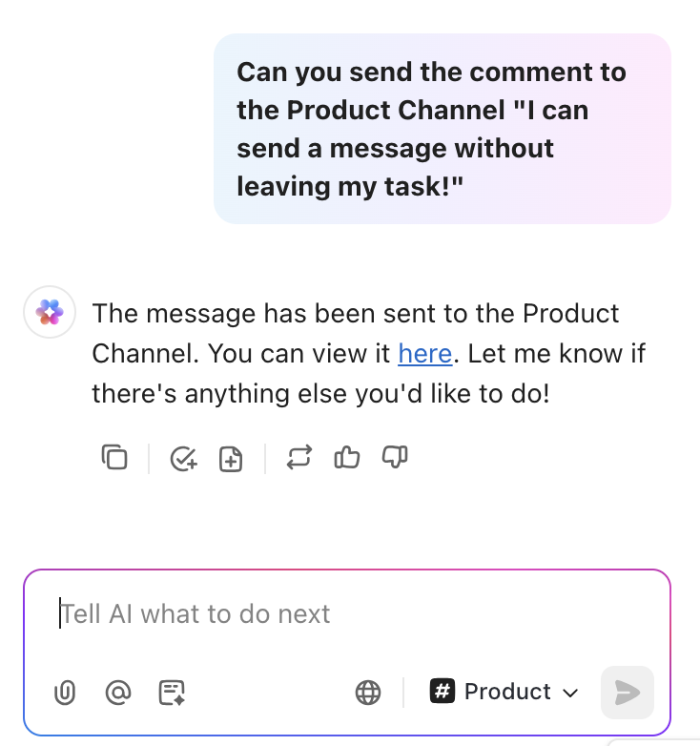The width and height of the screenshot is (700, 746).
Task: Toggle web search globe icon
Action: pyautogui.click(x=368, y=692)
